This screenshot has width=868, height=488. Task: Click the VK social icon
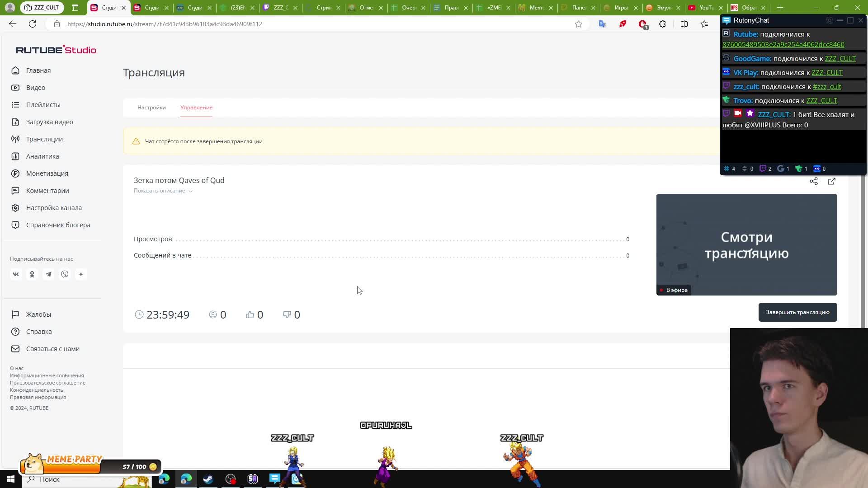coord(16,274)
